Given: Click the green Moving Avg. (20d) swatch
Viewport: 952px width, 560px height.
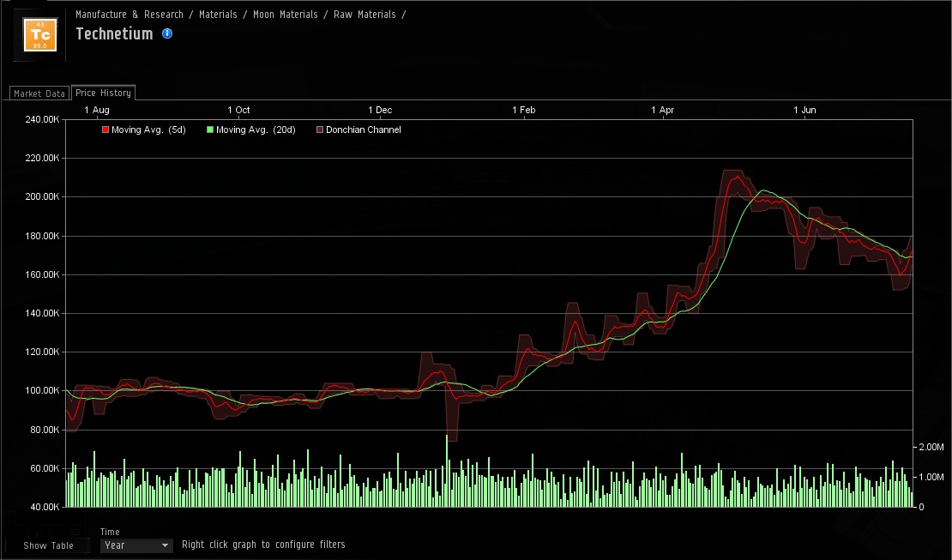Looking at the screenshot, I should point(210,129).
